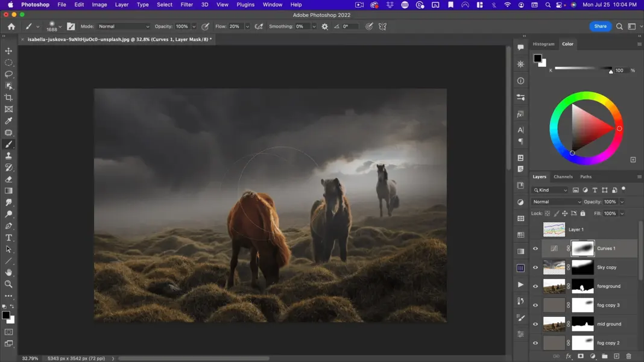Screen dimensions: 644x362
Task: Select the Pen tool
Action: click(8, 226)
